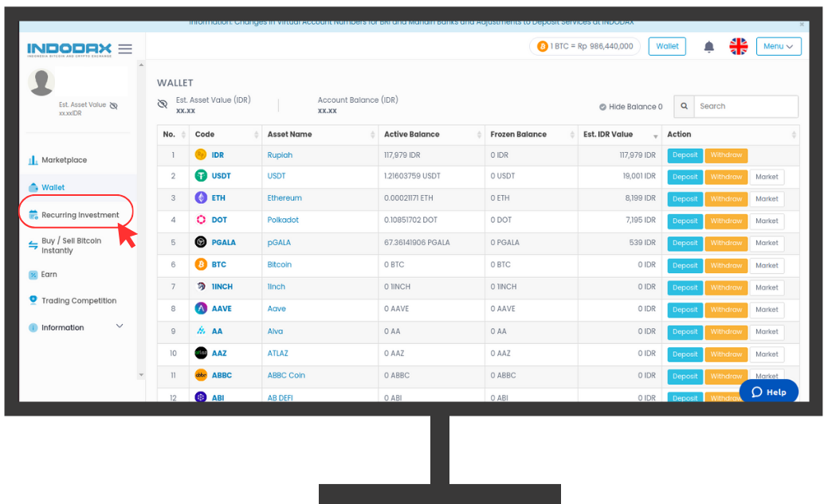
Task: Open Trading Competition in the sidebar
Action: (x=79, y=301)
